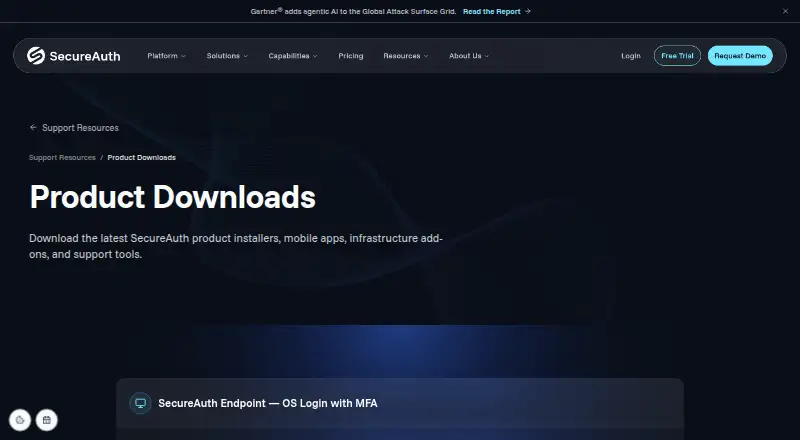
Task: Click the Product Downloads page heading
Action: [x=172, y=197]
